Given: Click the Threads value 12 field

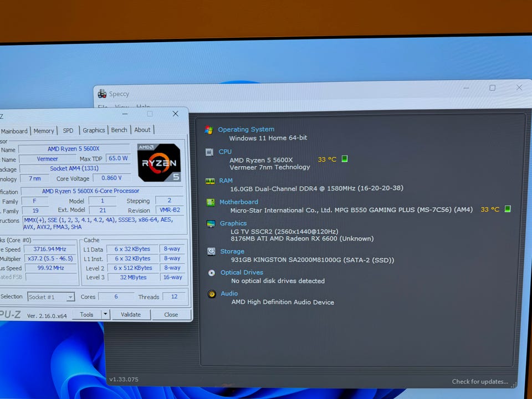Looking at the screenshot, I should pos(175,296).
